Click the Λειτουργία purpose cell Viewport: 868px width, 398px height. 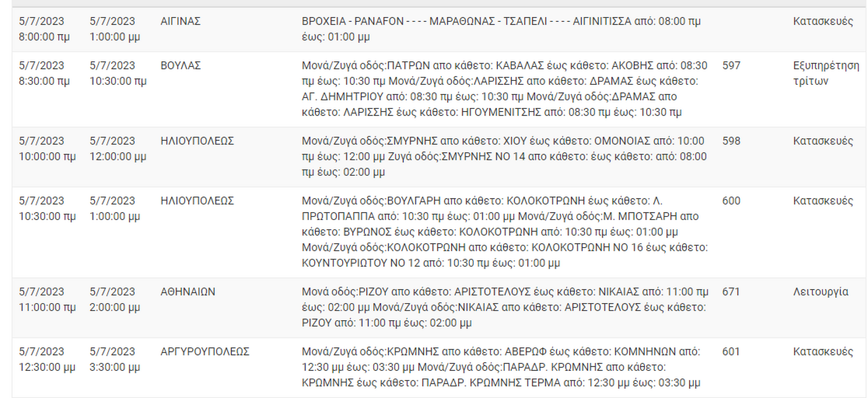[x=821, y=292]
